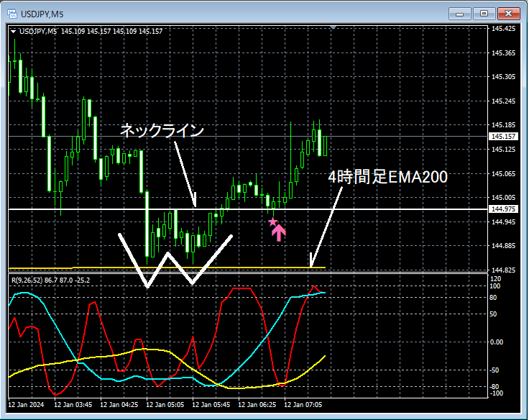
Task: Close the USDJPY,M5 chart window
Action: click(508, 14)
